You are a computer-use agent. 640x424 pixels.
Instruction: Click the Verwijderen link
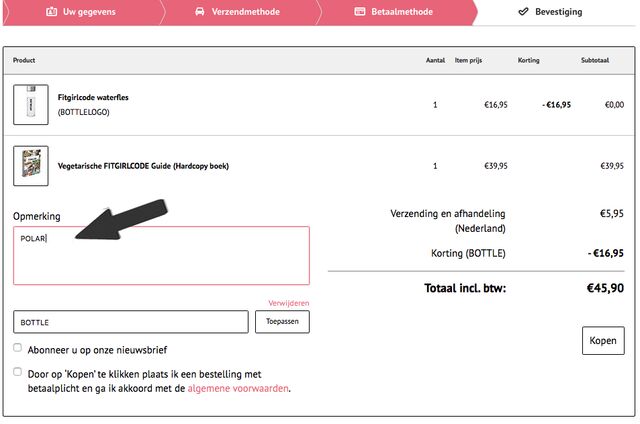point(288,302)
